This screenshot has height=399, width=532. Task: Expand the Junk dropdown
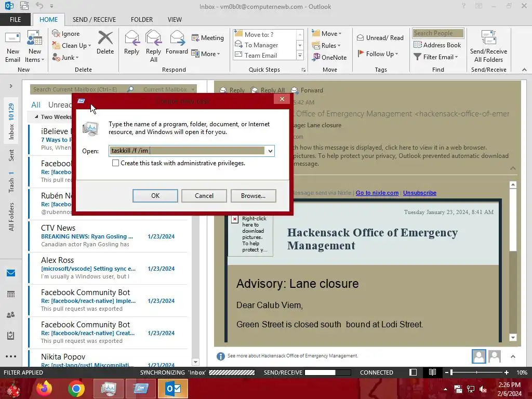click(77, 58)
